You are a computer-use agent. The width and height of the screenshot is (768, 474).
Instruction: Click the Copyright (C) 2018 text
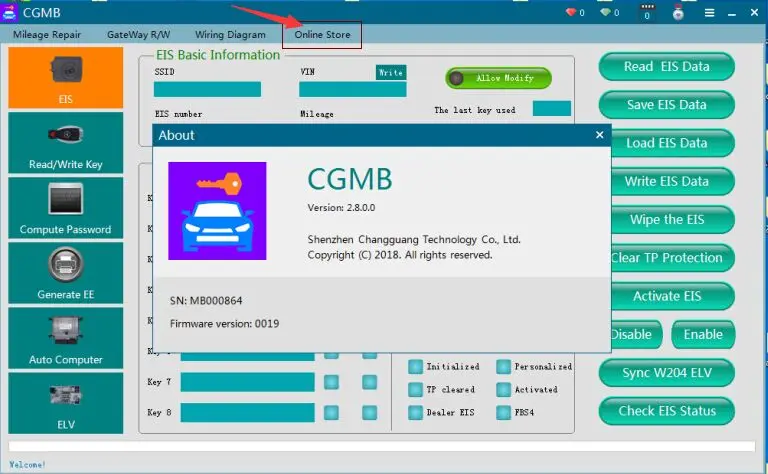click(x=400, y=255)
